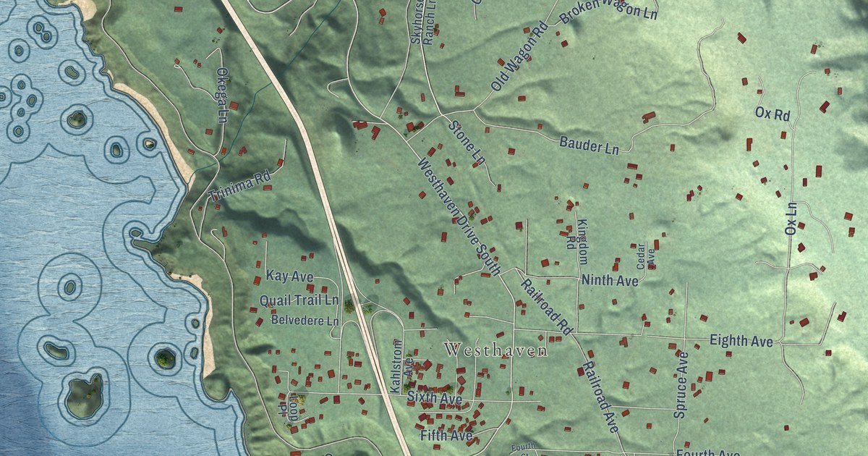The image size is (868, 456).
Task: Click the Westhaven Drive South label
Action: 459,216
